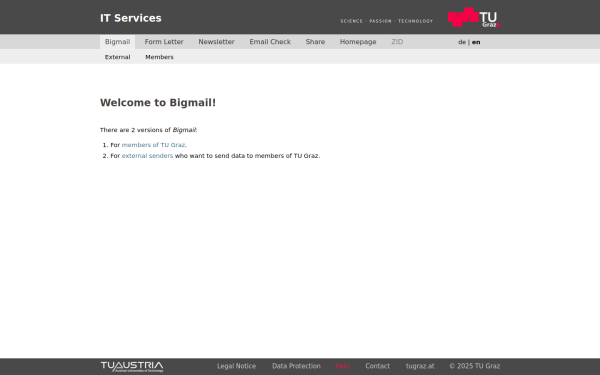Click the 'Welcome to Bigmail!' heading

tap(158, 103)
